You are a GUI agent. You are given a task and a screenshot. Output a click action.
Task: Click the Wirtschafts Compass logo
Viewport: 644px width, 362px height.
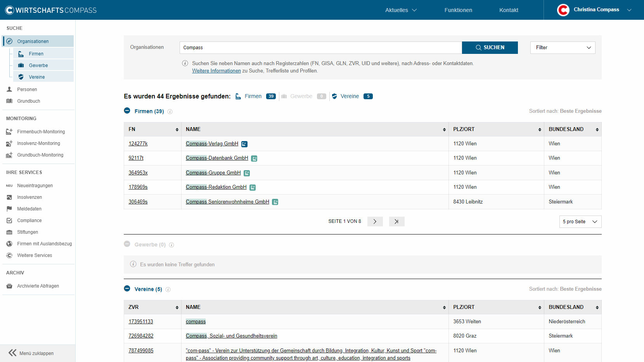coord(51,10)
